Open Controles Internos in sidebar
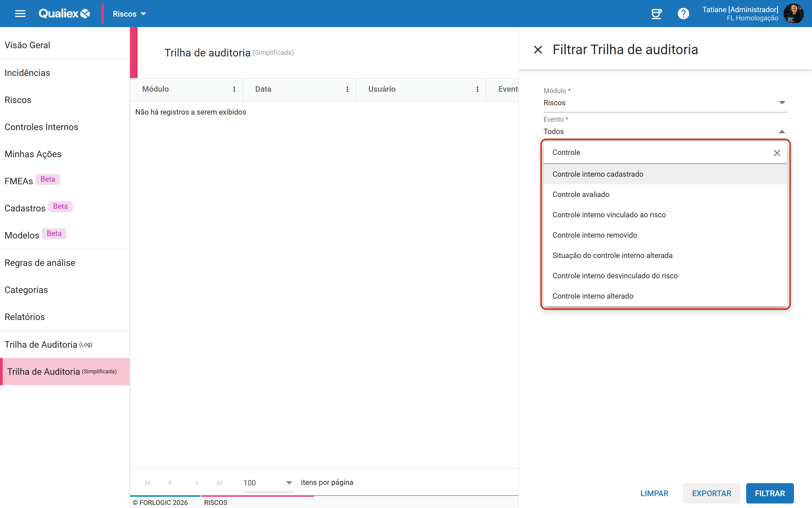 click(65, 127)
